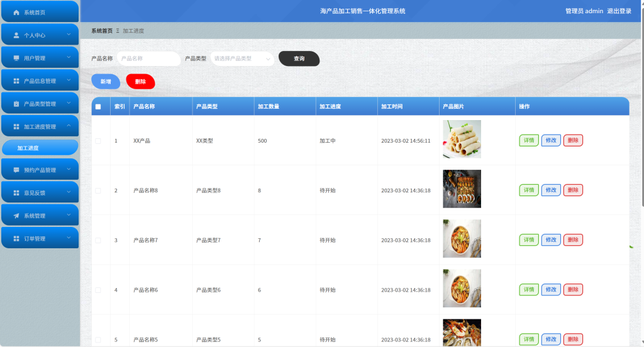Click the 退出登录 logout link
644x347 pixels.
[x=619, y=11]
